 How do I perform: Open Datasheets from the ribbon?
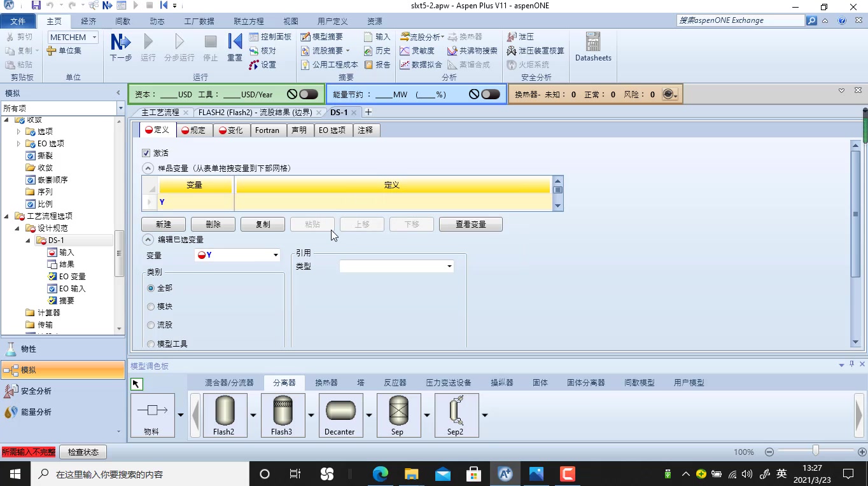click(x=592, y=48)
